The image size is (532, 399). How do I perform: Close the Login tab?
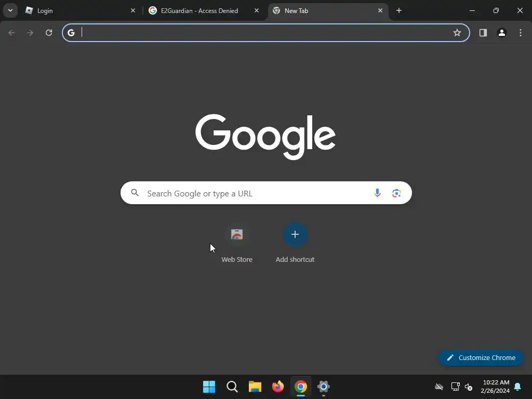pos(133,10)
